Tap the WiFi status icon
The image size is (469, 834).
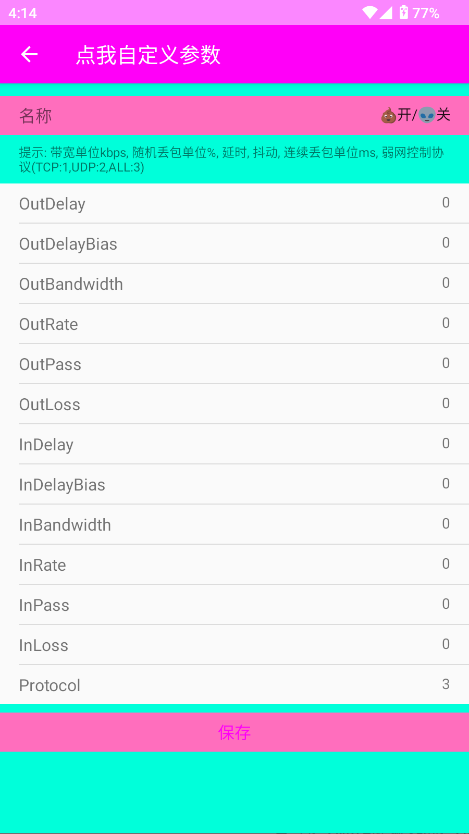tap(369, 13)
